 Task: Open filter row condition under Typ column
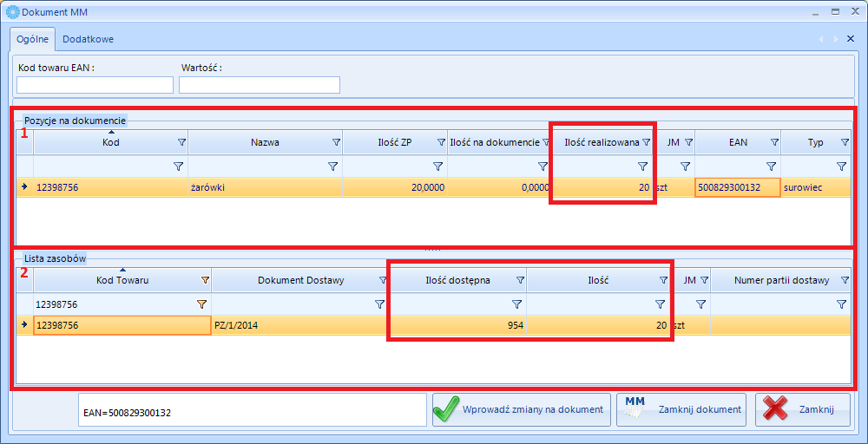(841, 166)
